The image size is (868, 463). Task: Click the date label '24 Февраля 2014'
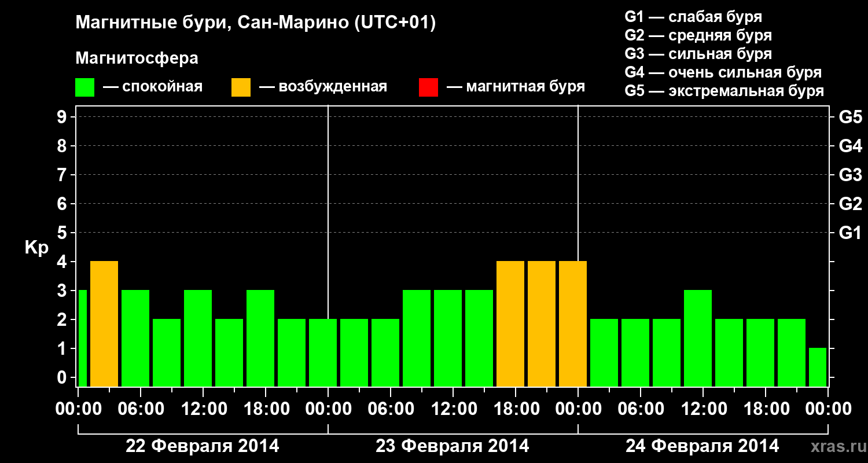pos(703,446)
